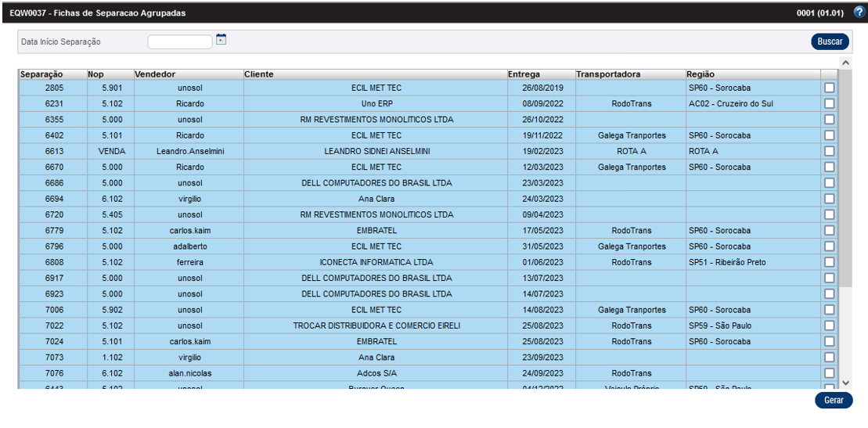The width and height of the screenshot is (868, 428).
Task: Click the Cliente column header
Action: [x=259, y=74]
